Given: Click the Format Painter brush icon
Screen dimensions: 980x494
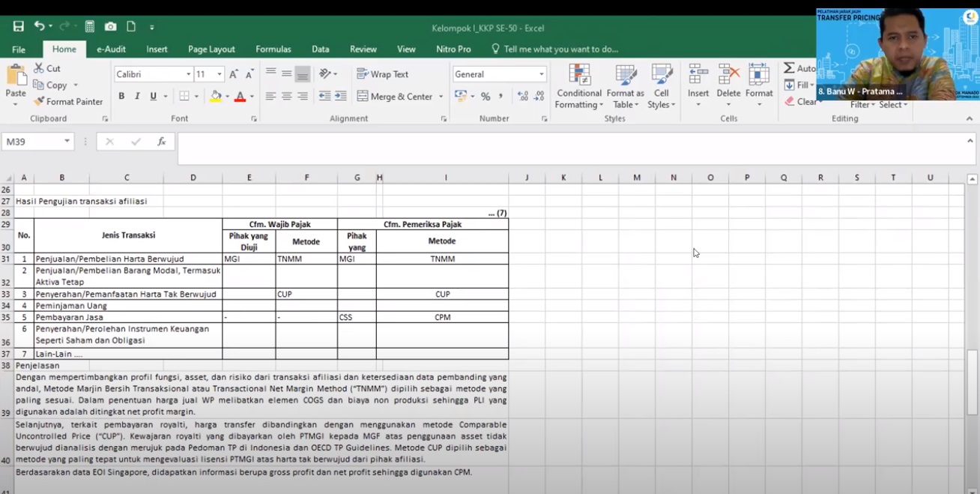Looking at the screenshot, I should [x=39, y=101].
